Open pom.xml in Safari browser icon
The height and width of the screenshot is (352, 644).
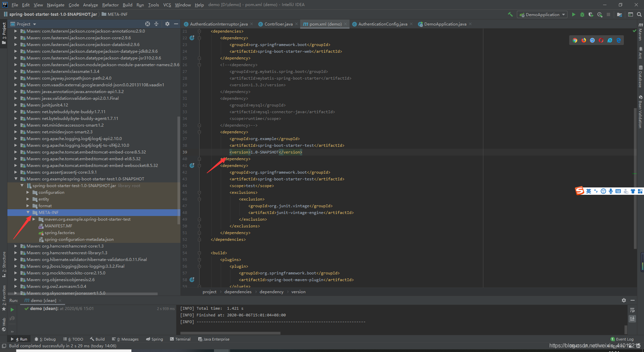592,40
